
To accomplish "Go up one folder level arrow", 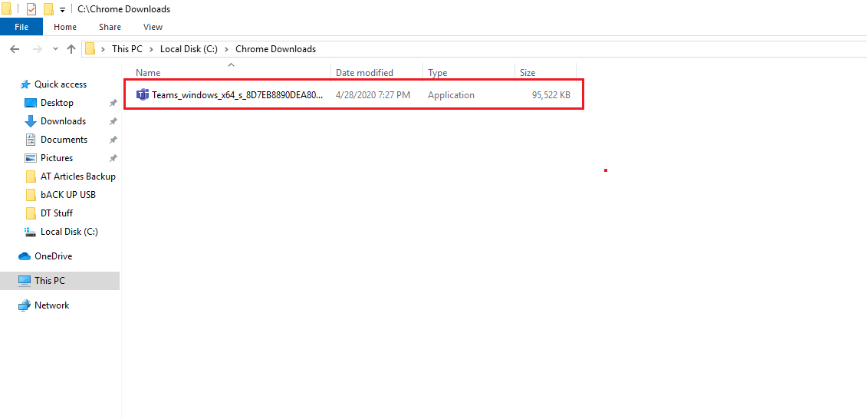I will point(71,49).
